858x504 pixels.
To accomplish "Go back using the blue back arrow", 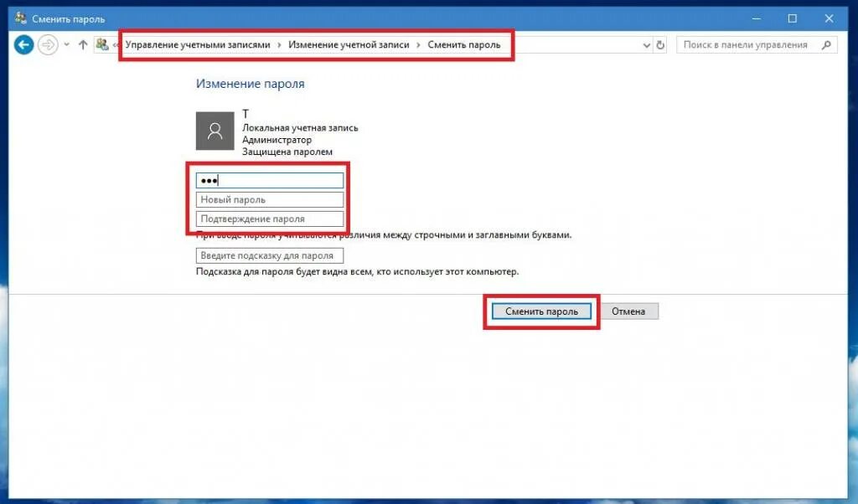I will pos(23,45).
